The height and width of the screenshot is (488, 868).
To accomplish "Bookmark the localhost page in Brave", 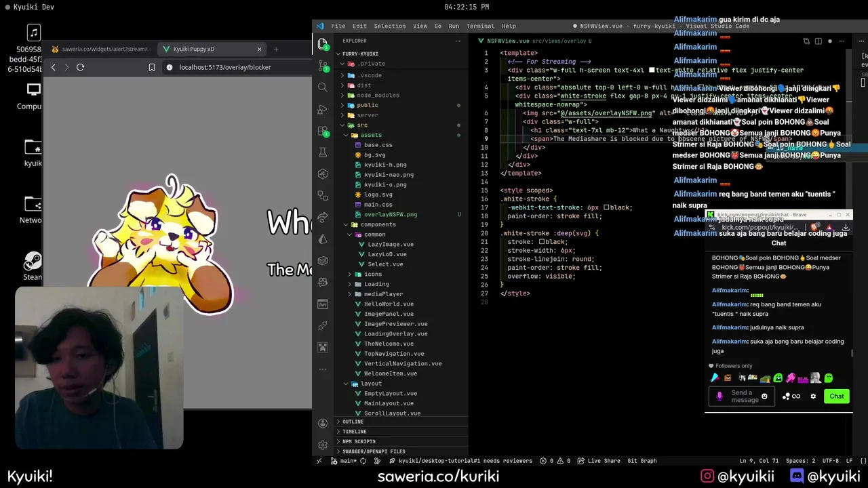I will pyautogui.click(x=152, y=67).
